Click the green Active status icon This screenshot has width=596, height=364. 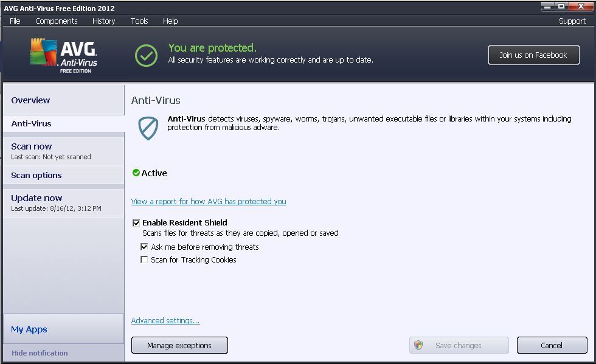(136, 173)
